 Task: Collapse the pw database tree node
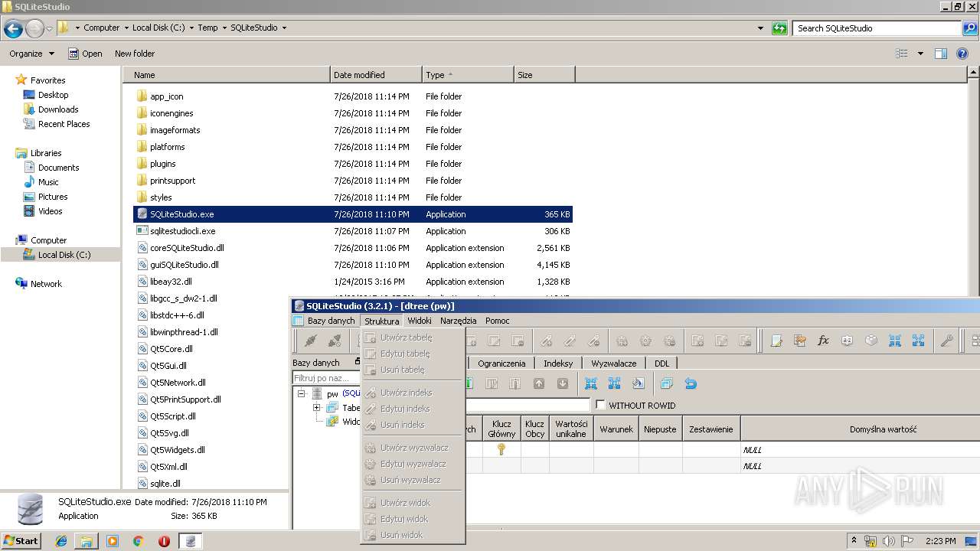[301, 393]
